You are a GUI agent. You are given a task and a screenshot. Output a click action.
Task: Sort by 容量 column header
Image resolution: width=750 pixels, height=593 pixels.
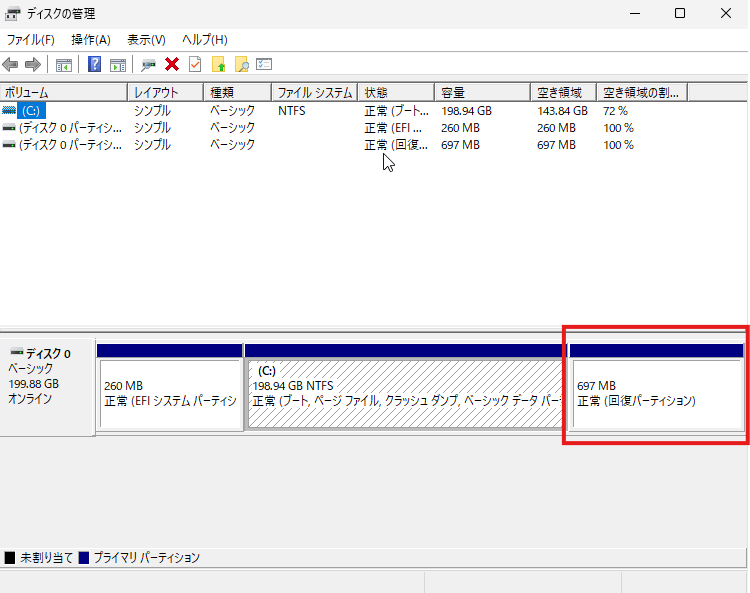point(482,92)
